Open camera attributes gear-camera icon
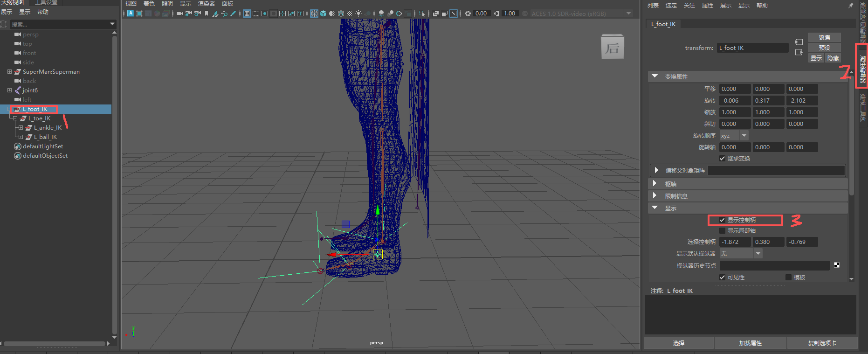This screenshot has width=868, height=354. click(197, 14)
